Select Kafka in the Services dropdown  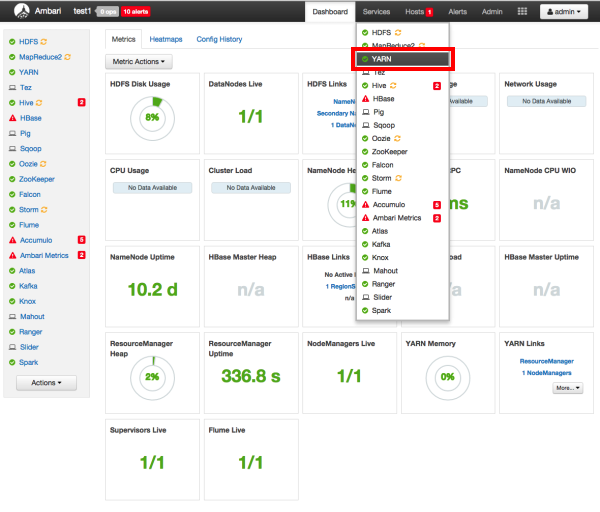(x=403, y=244)
